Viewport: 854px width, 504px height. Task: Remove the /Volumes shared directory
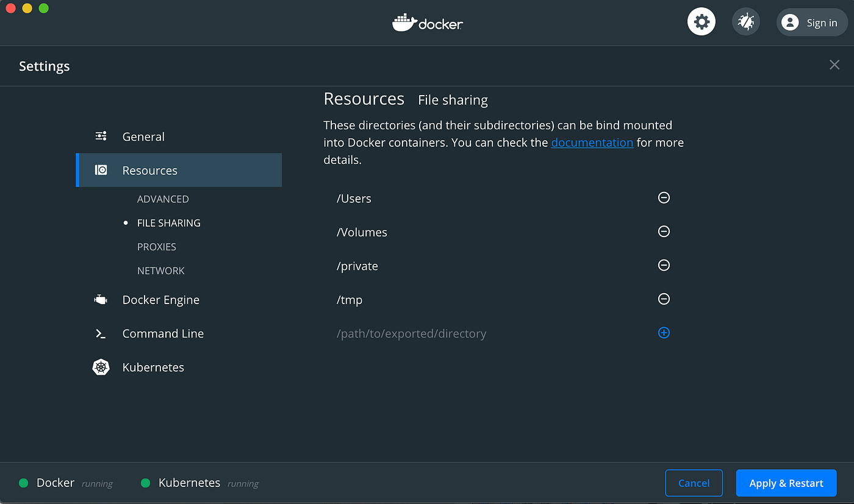664,232
